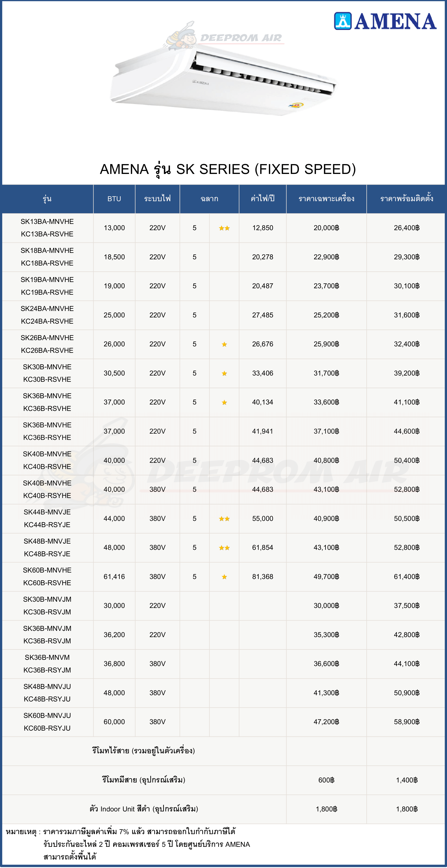This screenshot has height=868, width=447.
Task: Click the star rating in SK26BA-MNVHE row
Action: coord(224,344)
